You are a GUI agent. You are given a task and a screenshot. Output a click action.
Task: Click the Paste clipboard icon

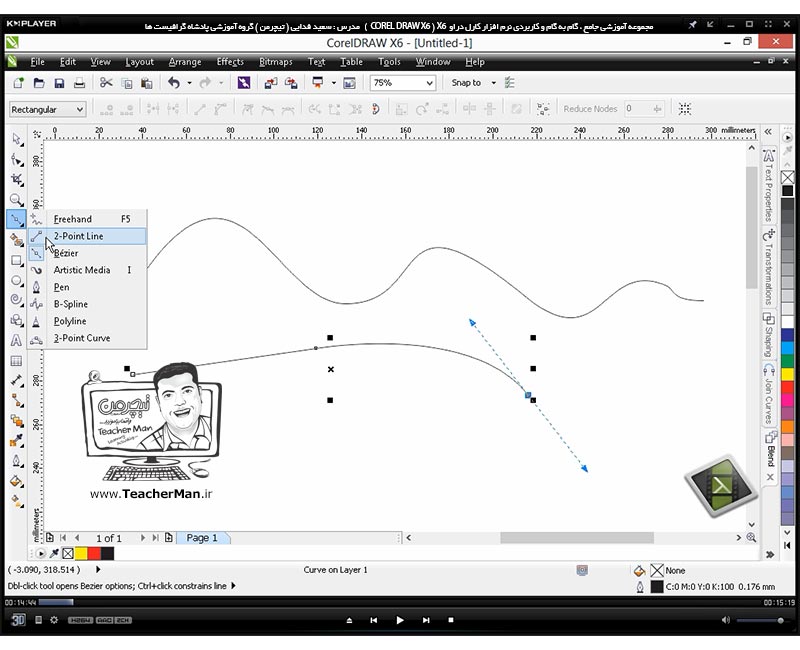pyautogui.click(x=146, y=83)
